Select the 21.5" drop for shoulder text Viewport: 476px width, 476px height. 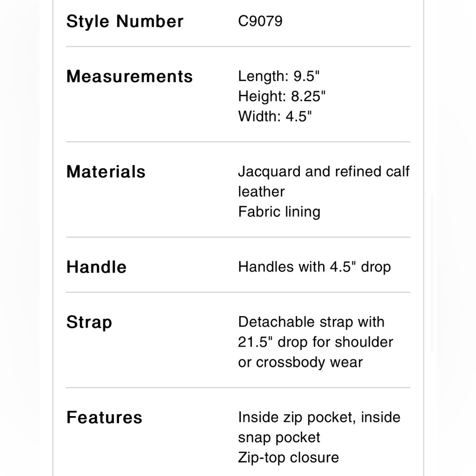click(x=316, y=342)
